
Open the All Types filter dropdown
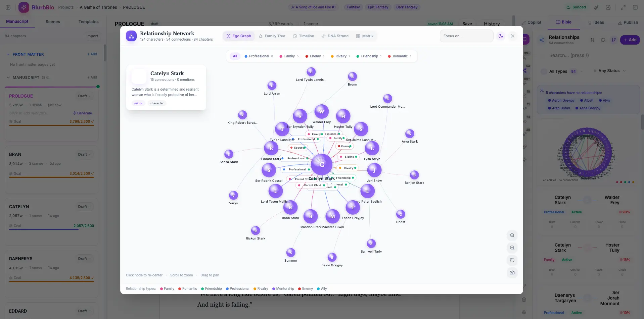pos(562,71)
